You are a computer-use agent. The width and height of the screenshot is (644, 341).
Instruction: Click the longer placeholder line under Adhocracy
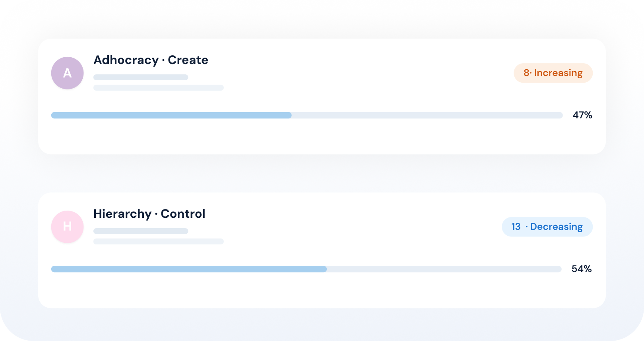(159, 87)
